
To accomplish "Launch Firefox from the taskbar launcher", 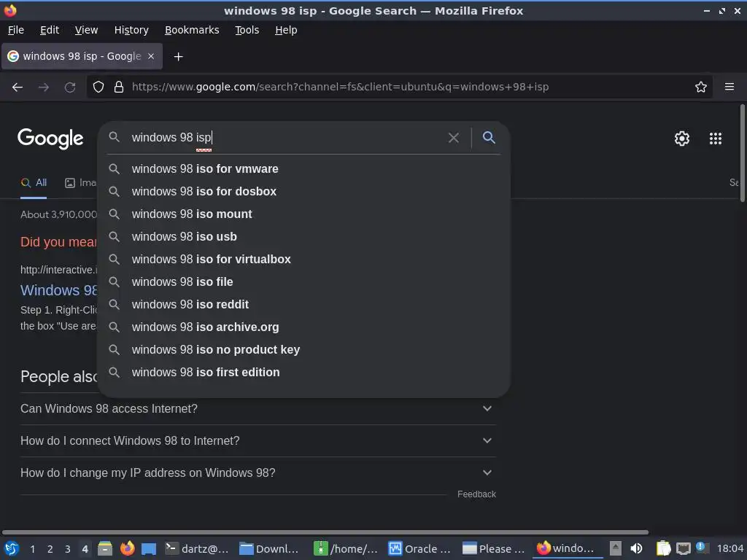I will point(127,548).
